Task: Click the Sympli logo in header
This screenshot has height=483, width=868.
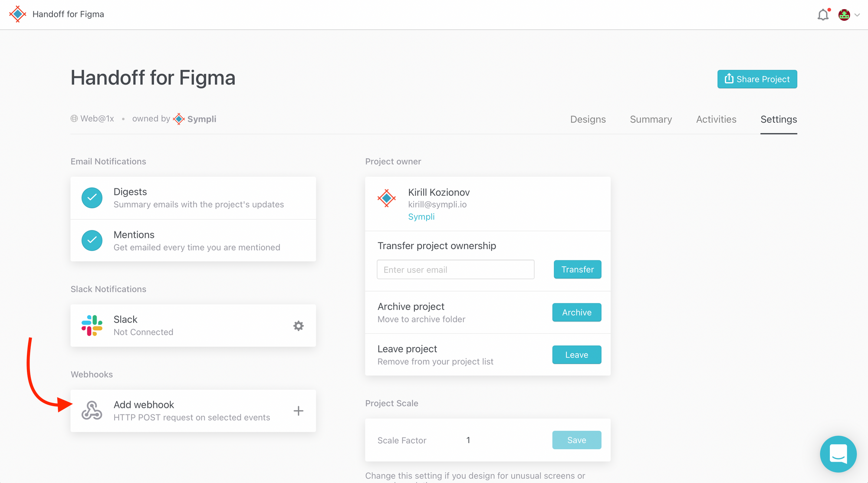Action: (18, 14)
